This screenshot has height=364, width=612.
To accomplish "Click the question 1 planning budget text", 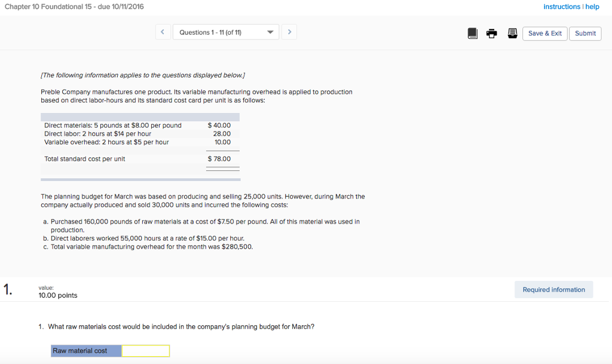I will pos(176,327).
